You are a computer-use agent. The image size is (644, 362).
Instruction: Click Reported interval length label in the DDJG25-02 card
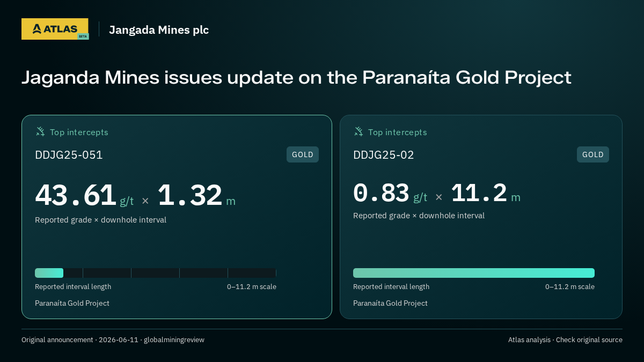click(391, 287)
